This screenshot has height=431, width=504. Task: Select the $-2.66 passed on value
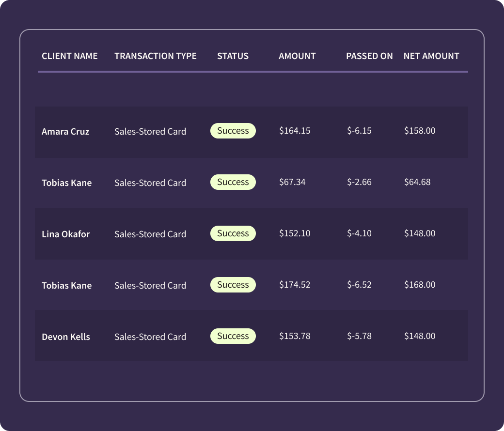click(x=359, y=182)
